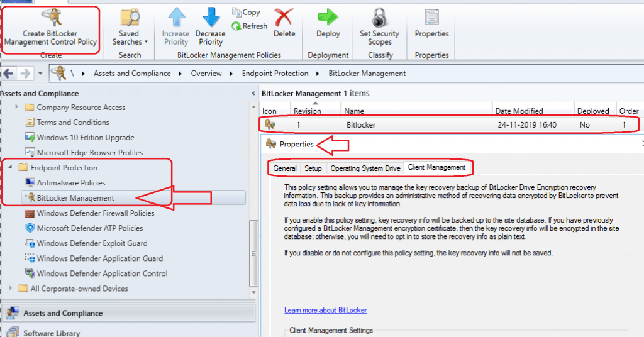
Task: Switch to the Operating System Drive tab
Action: coord(365,168)
